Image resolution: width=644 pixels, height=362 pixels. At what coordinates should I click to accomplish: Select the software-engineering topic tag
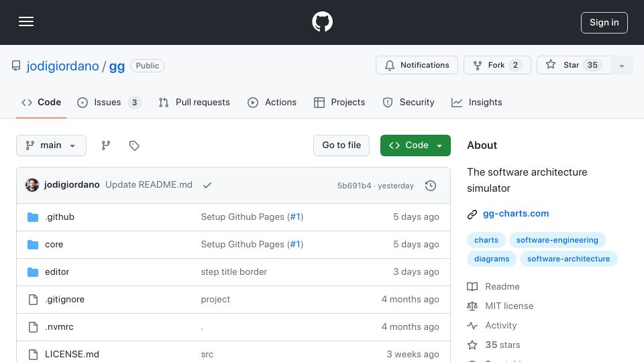point(557,240)
